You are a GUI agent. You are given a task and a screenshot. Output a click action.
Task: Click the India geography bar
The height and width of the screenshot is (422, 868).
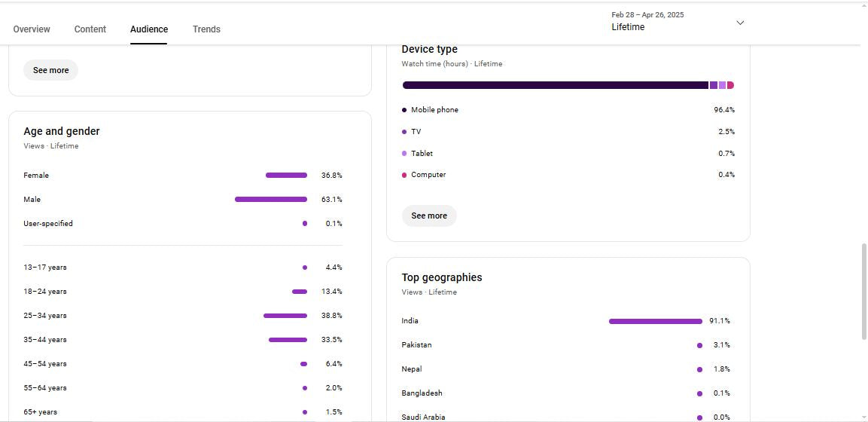655,322
